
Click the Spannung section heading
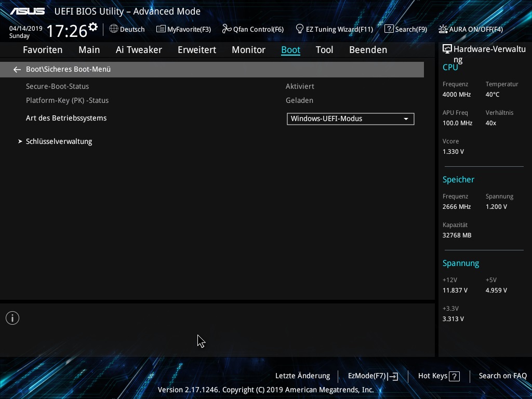(461, 263)
